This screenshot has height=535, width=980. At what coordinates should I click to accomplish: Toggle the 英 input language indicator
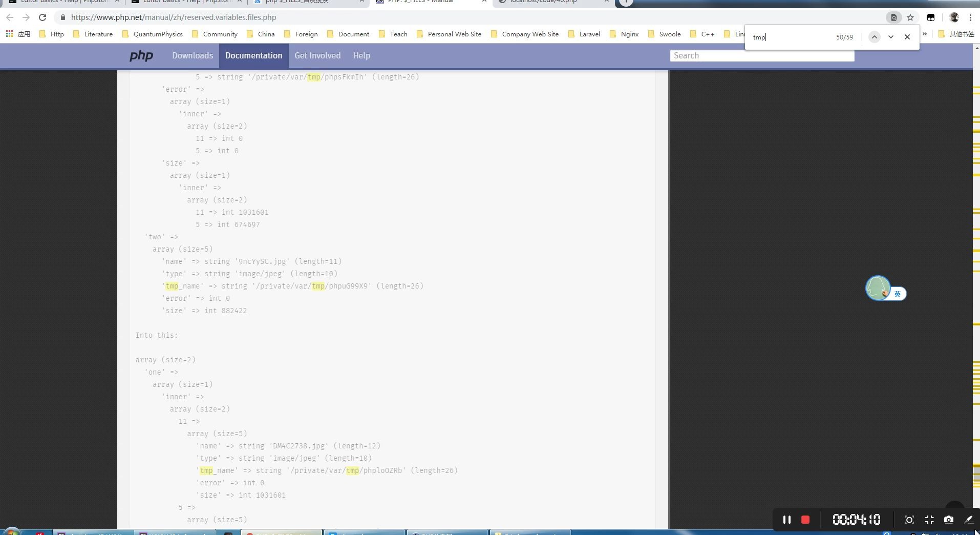[898, 294]
